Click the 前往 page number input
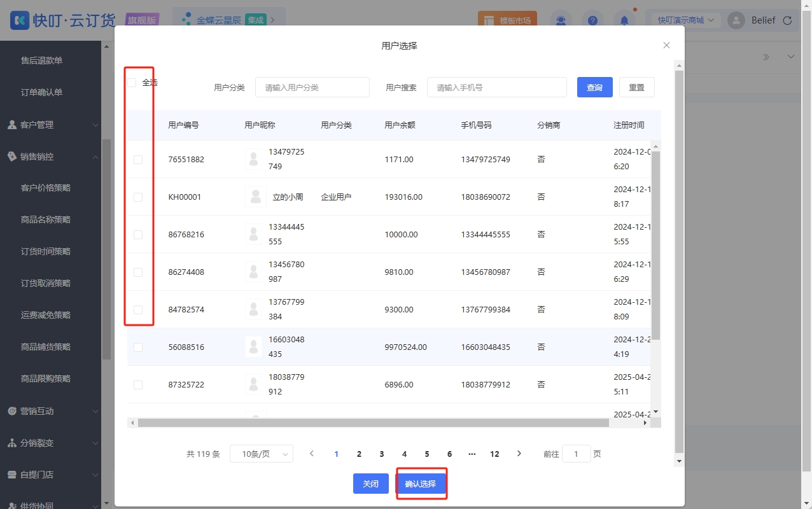 pyautogui.click(x=577, y=454)
